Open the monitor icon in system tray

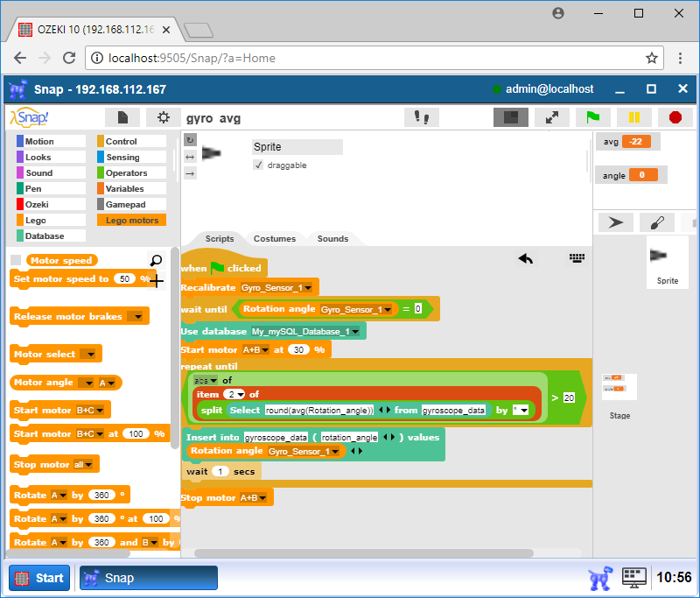[x=633, y=578]
